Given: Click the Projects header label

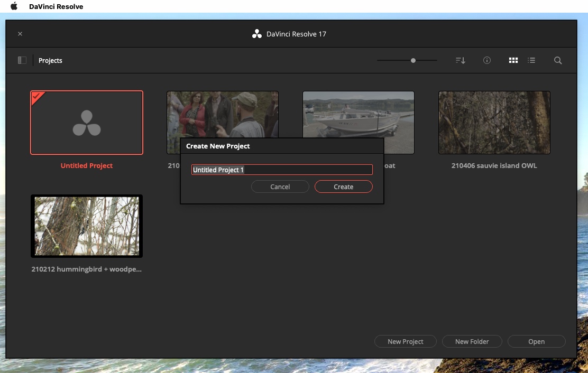Looking at the screenshot, I should pos(50,60).
